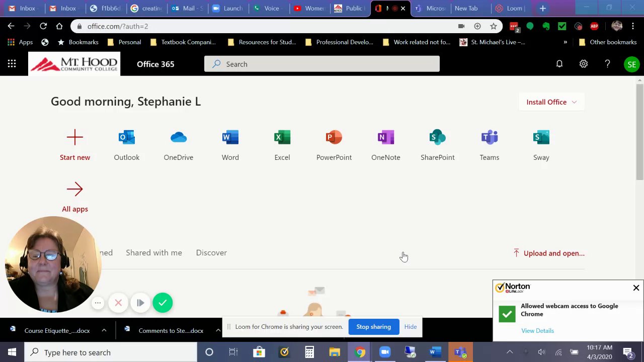
Task: View All apps arrow
Action: point(75,189)
